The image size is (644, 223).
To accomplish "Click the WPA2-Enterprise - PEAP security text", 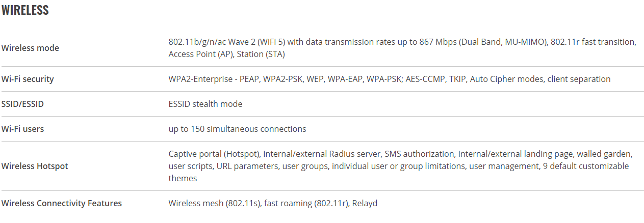I will point(214,79).
